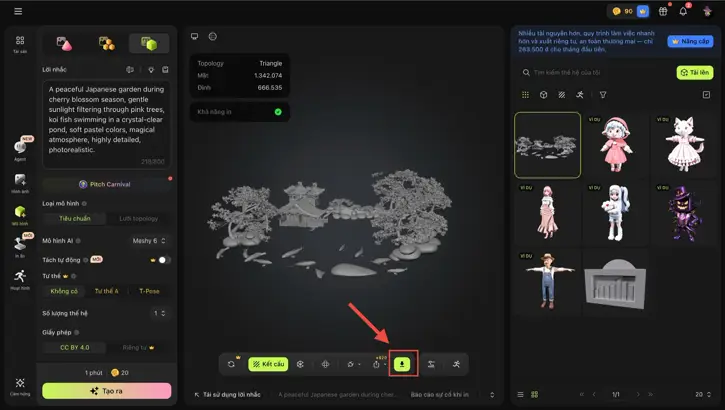Open the Agent chat section
The image size is (725, 410).
pyautogui.click(x=20, y=150)
